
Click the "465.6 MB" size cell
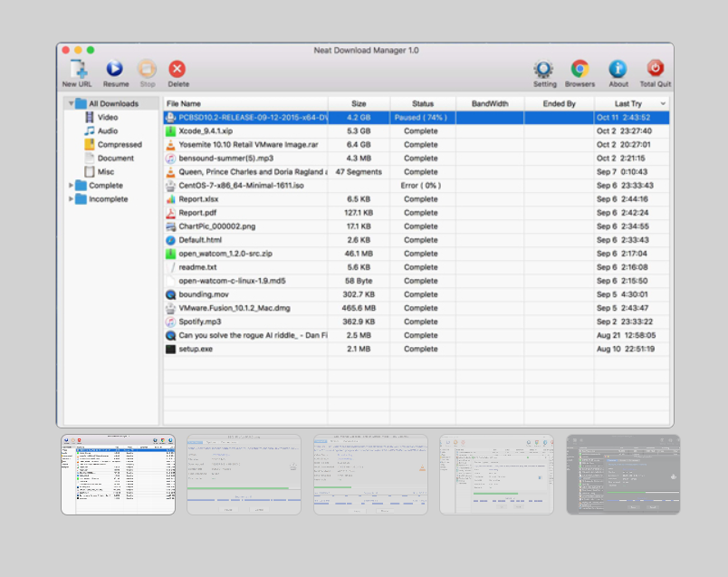pos(359,308)
